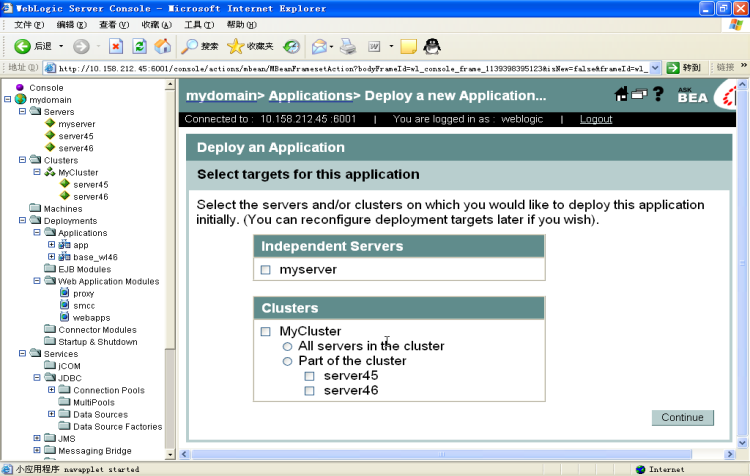Open the 帮助(H) menu

[x=242, y=24]
